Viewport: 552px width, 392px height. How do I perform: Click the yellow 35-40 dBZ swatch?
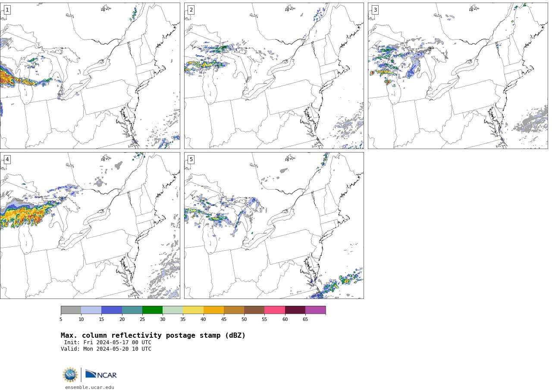point(193,310)
